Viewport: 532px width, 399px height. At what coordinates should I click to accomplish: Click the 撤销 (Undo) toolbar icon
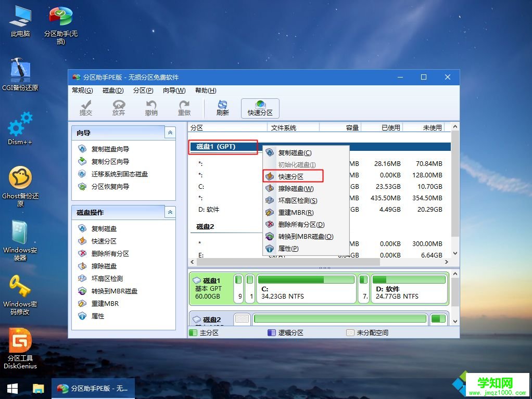[x=151, y=108]
